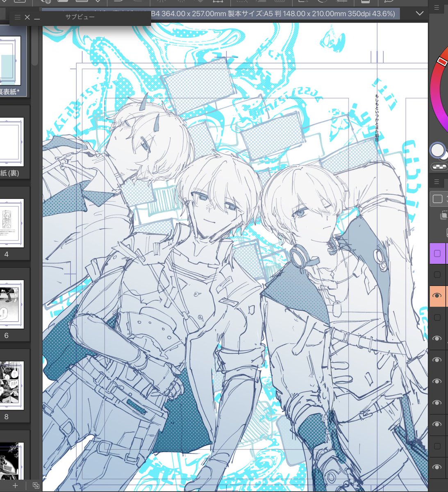Click the duplicate page icon beside the plus
The image size is (448, 492).
(36, 485)
